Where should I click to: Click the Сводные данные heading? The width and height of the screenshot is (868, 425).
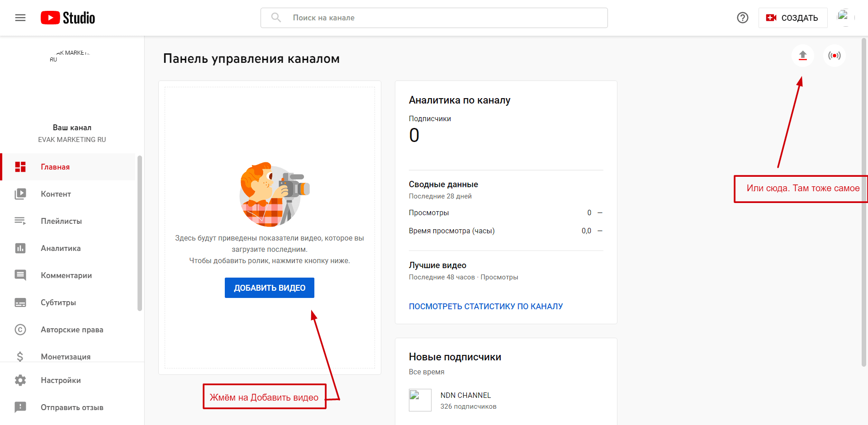(443, 184)
